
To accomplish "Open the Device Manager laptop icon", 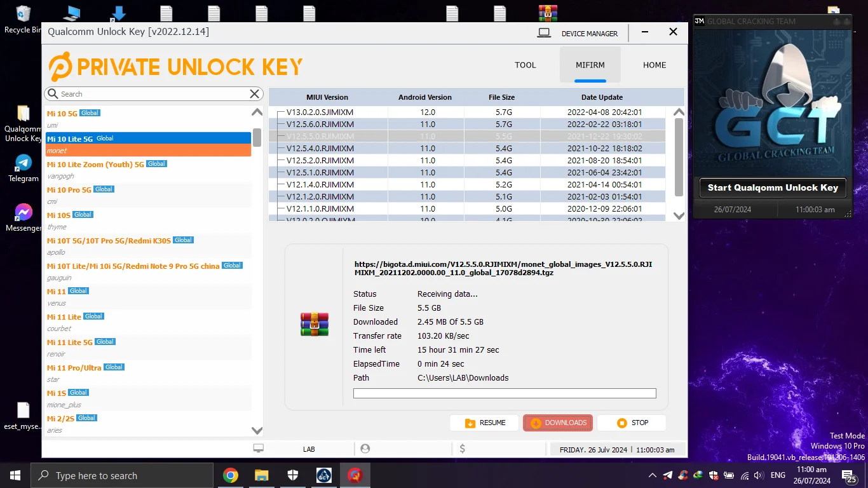I will click(x=544, y=33).
